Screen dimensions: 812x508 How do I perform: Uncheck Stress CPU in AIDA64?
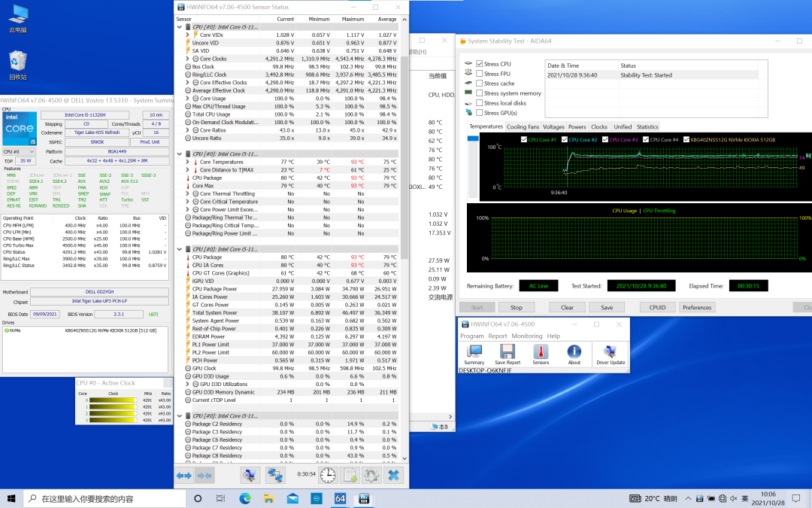480,64
